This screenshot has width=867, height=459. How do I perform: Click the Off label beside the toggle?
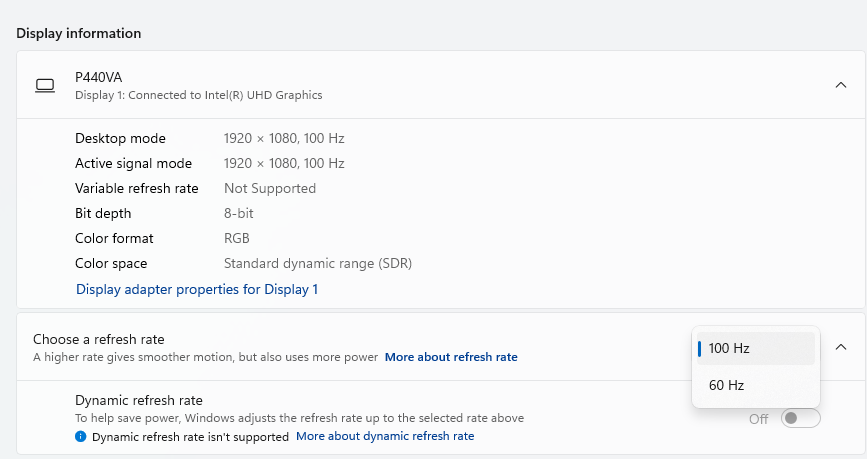pyautogui.click(x=759, y=419)
